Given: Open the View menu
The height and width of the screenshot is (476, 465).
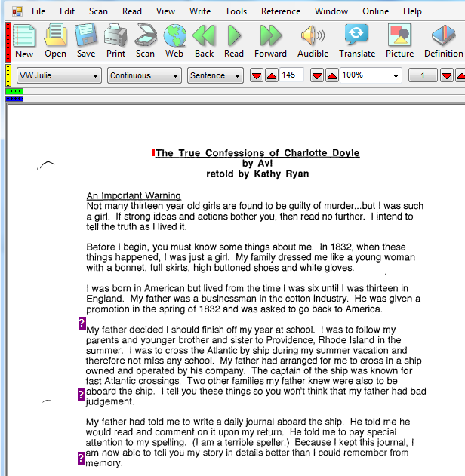Looking at the screenshot, I should pyautogui.click(x=165, y=11).
